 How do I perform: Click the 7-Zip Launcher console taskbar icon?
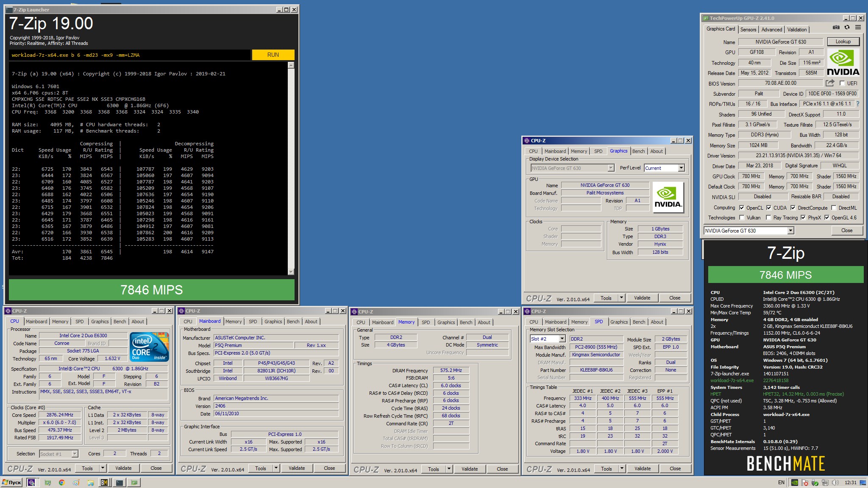click(x=120, y=482)
